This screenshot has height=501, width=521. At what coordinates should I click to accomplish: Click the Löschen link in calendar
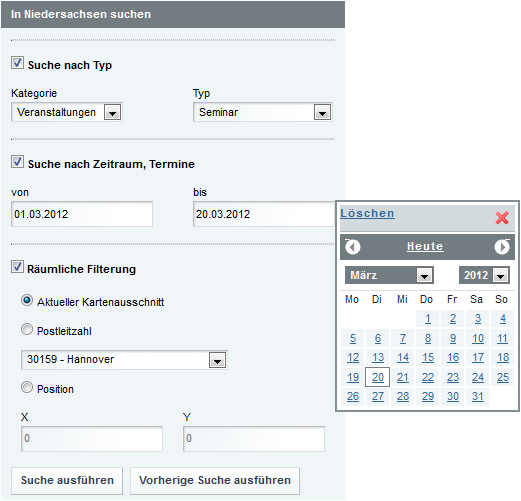367,213
